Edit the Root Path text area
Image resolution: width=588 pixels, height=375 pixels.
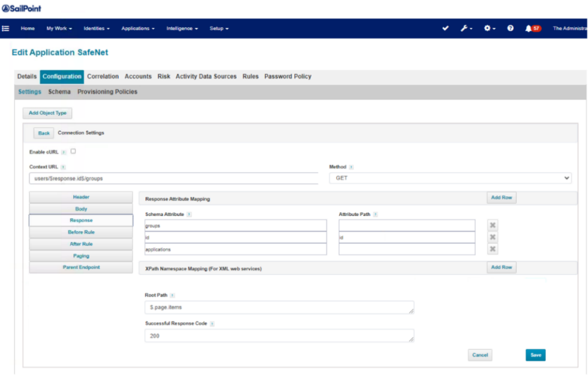click(279, 307)
